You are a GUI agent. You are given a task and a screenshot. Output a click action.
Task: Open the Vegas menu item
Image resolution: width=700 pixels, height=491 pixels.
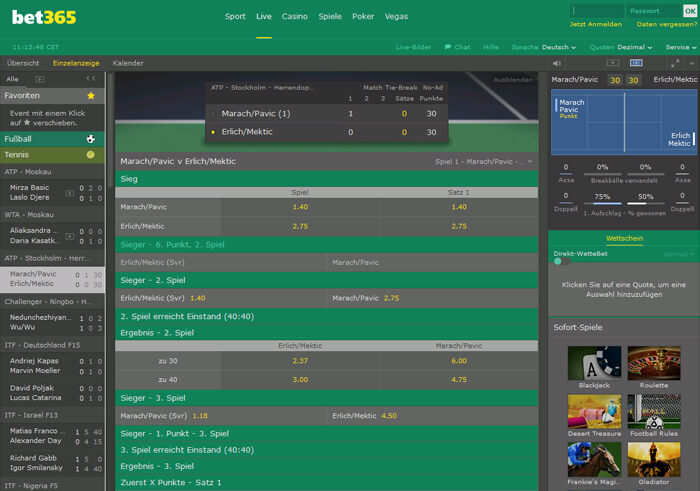tap(396, 17)
